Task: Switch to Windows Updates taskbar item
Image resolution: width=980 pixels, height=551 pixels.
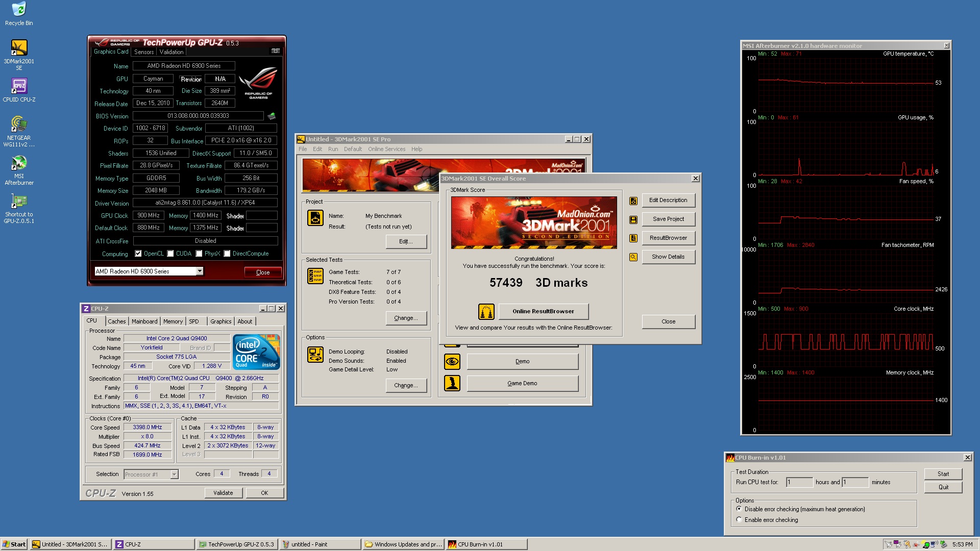Action: pyautogui.click(x=403, y=544)
